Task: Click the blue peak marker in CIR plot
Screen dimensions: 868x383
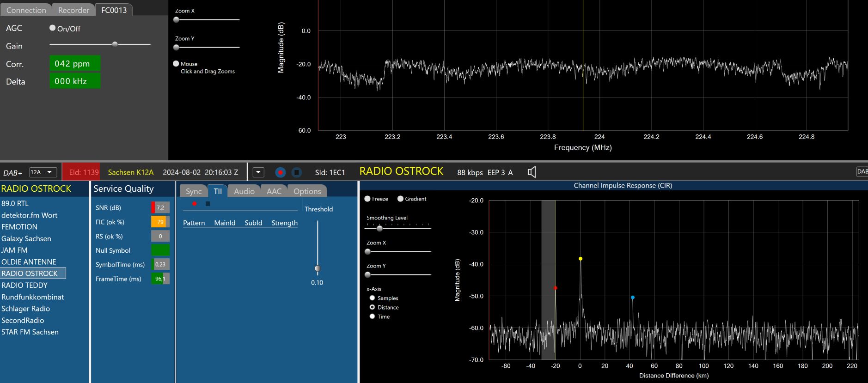Action: pyautogui.click(x=633, y=298)
